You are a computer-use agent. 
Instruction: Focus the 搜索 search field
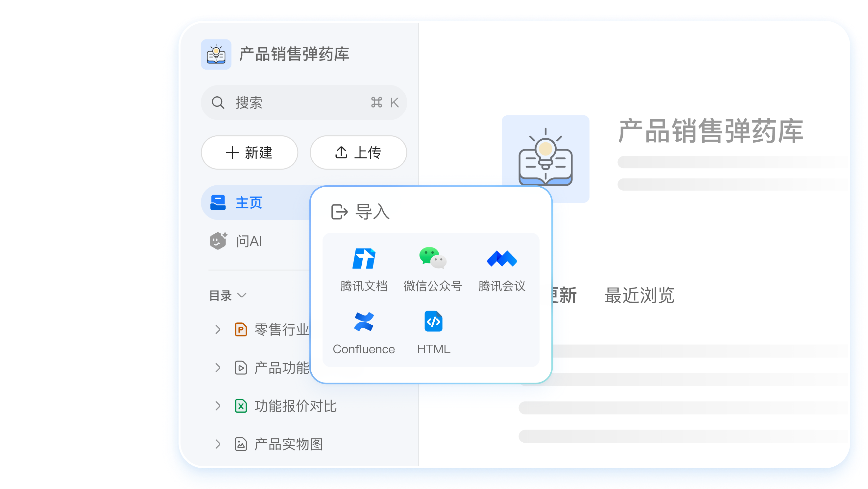pyautogui.click(x=304, y=103)
